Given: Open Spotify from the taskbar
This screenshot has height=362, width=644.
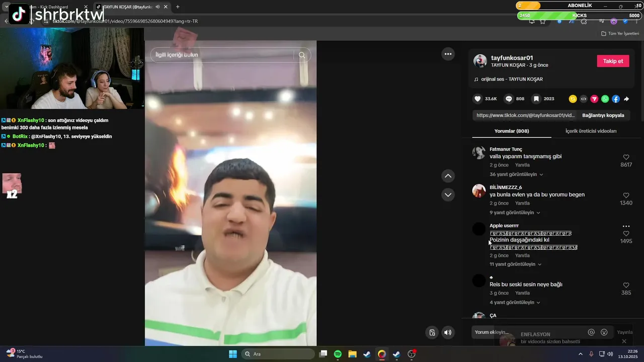Looking at the screenshot, I should tap(338, 354).
